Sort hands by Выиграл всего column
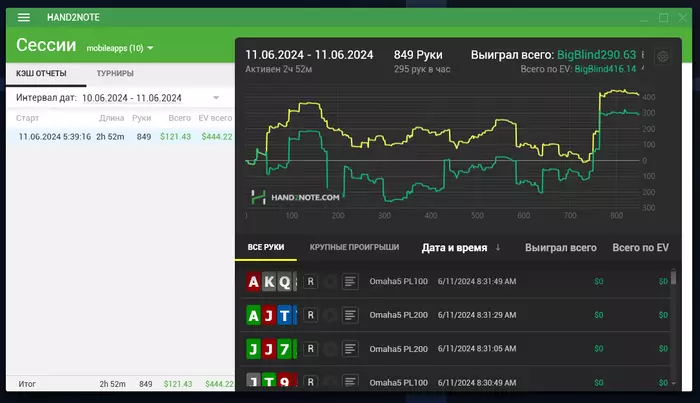Viewport: 700px width, 403px height. tap(561, 248)
